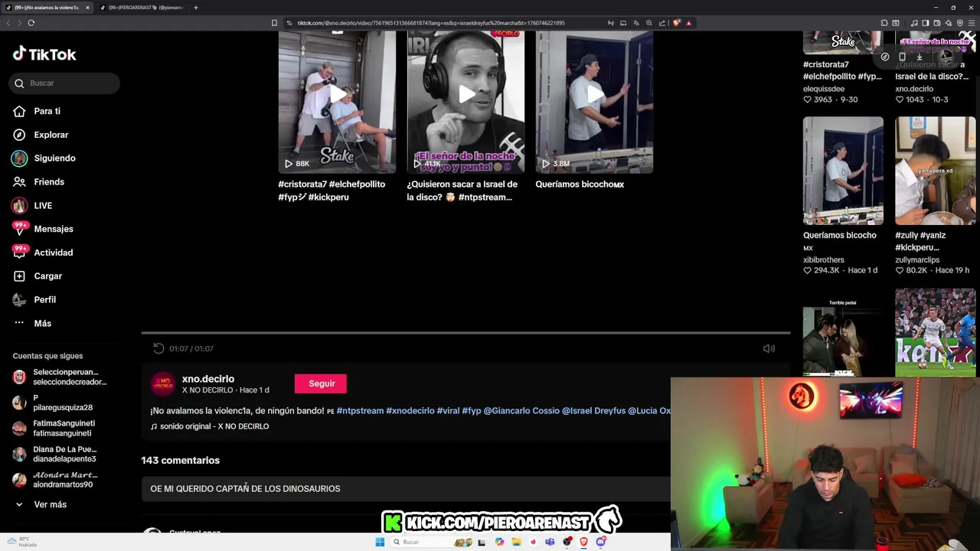
Task: Bookmark page via address bar bookmark icon
Action: [x=274, y=23]
